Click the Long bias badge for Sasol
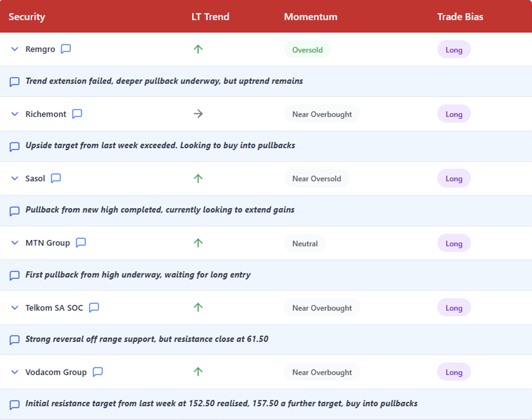 click(x=454, y=178)
